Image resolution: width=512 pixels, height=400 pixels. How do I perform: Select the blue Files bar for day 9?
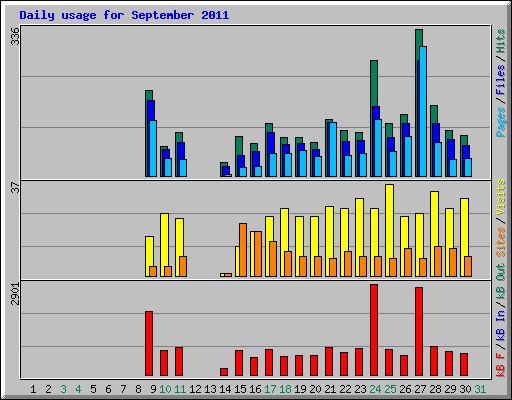(x=151, y=110)
